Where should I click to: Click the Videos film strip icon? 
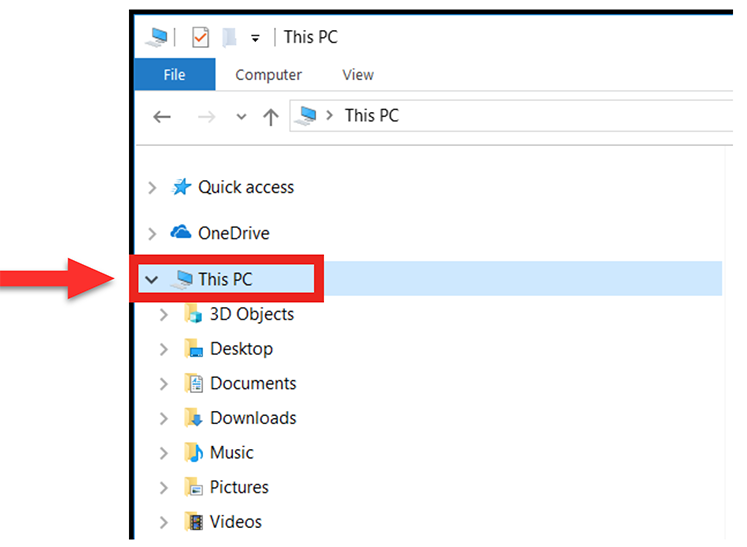pos(193,522)
